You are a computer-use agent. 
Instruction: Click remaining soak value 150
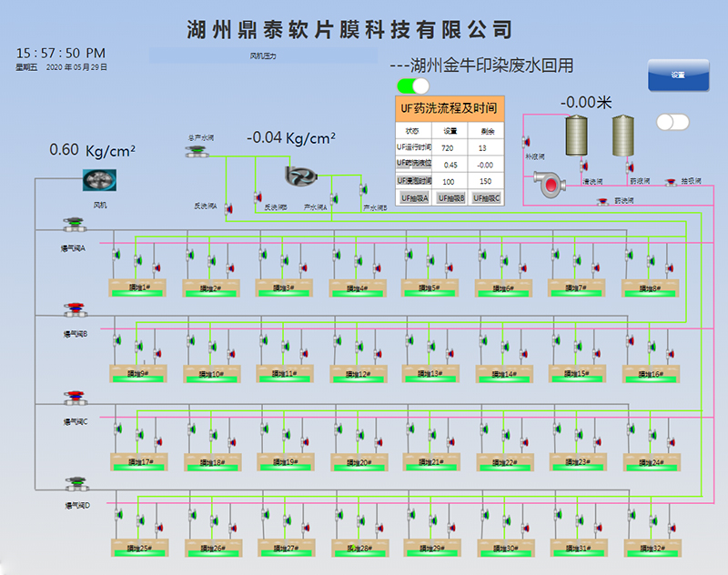485,181
